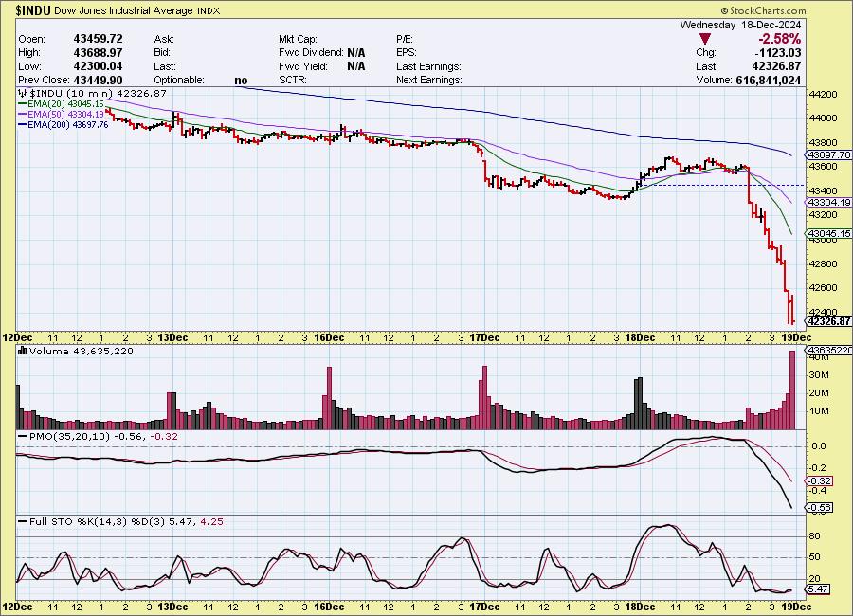Click the -2.58% percent change
Screen dimensions: 853x616
(x=780, y=39)
